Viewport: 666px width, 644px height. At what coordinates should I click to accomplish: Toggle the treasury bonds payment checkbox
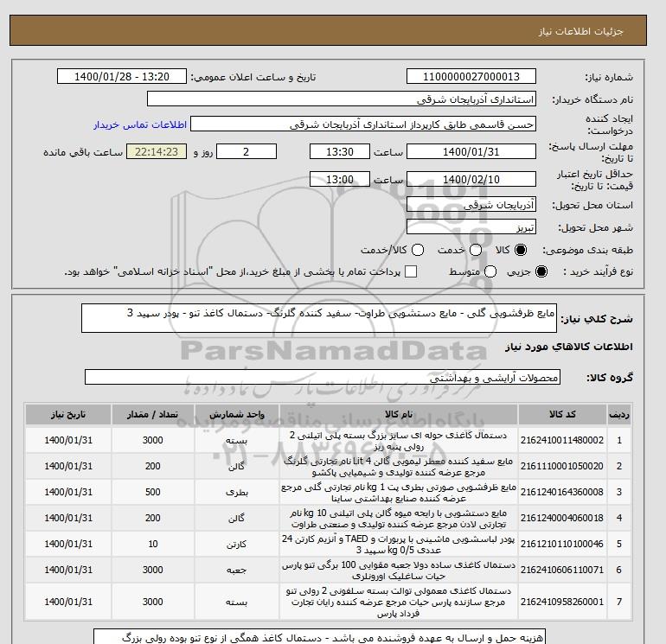click(x=411, y=271)
